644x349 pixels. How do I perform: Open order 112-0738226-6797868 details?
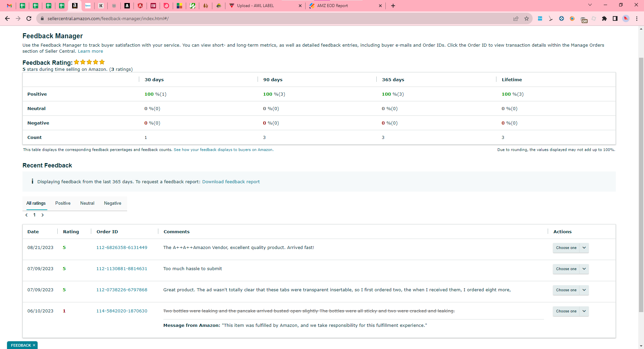[122, 290]
